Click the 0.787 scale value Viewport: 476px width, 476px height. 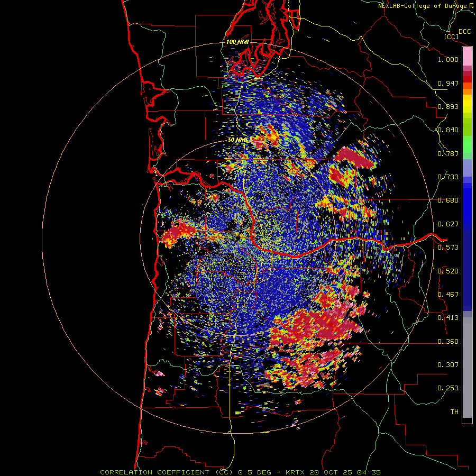point(448,153)
